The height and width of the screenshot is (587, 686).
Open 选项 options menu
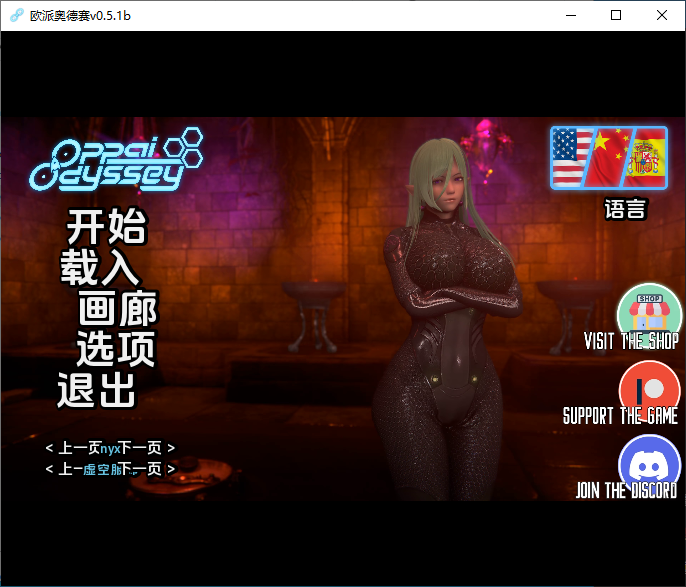[x=116, y=349]
